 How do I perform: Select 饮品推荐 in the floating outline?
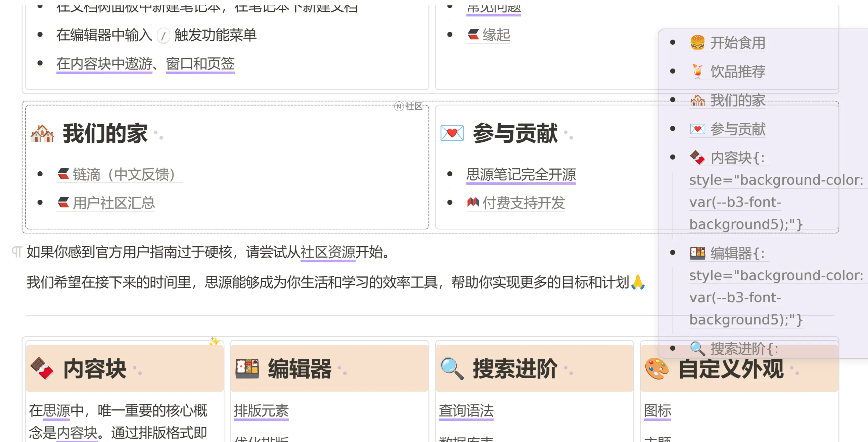pos(737,72)
